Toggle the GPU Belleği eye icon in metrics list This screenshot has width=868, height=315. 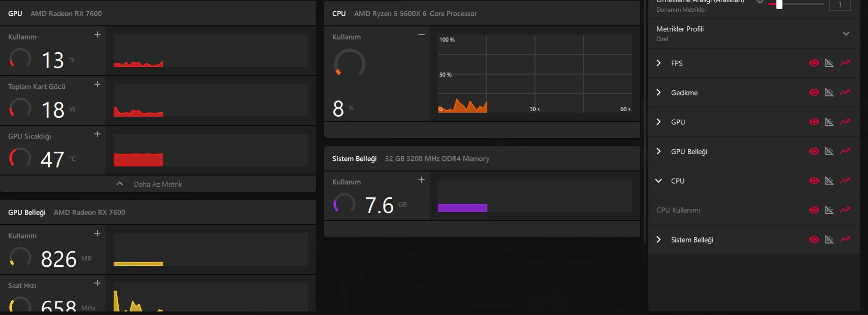pos(814,151)
